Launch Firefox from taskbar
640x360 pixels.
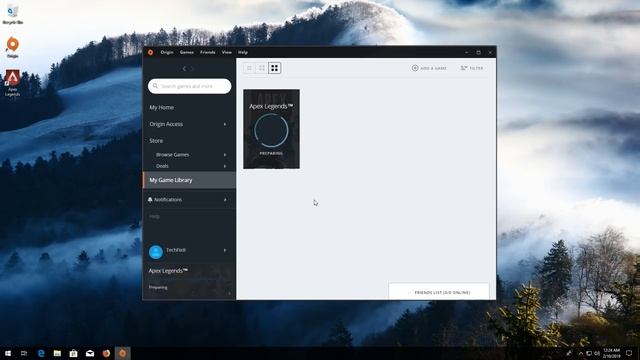tap(106, 353)
